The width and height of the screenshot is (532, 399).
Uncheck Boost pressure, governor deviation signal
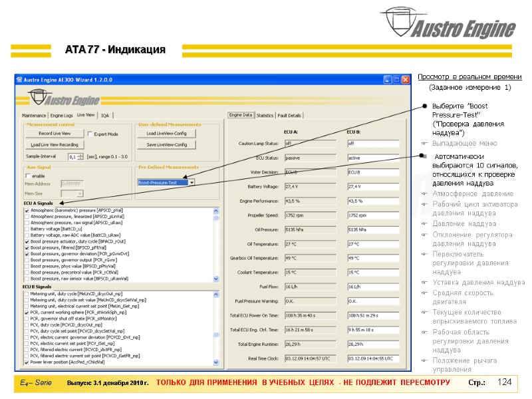click(x=27, y=254)
